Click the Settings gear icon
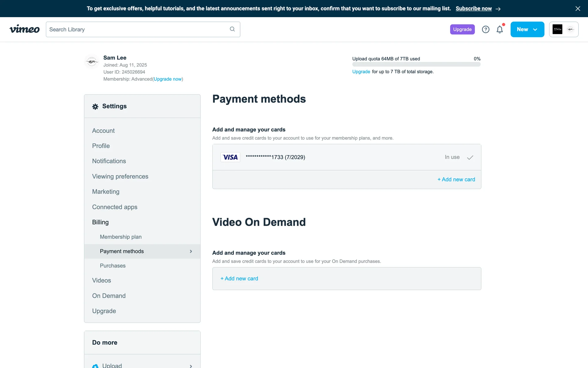This screenshot has height=368, width=588. point(95,106)
